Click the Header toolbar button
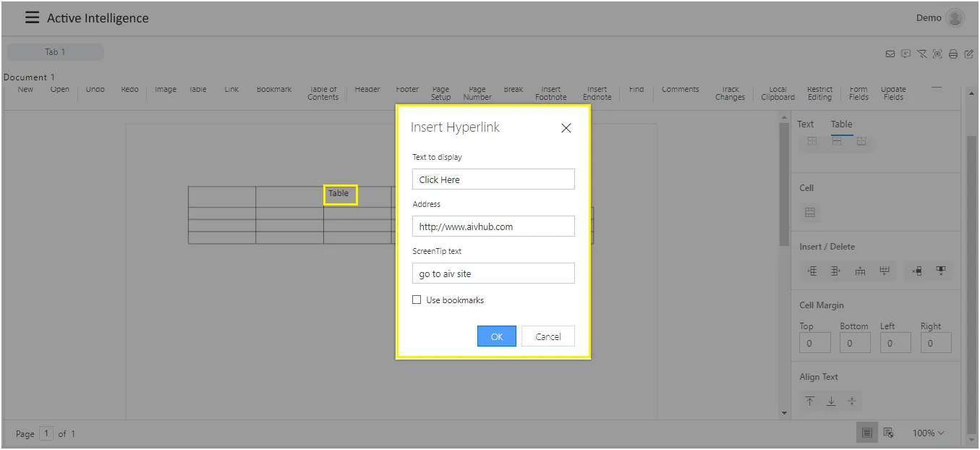980x450 pixels. tap(367, 89)
